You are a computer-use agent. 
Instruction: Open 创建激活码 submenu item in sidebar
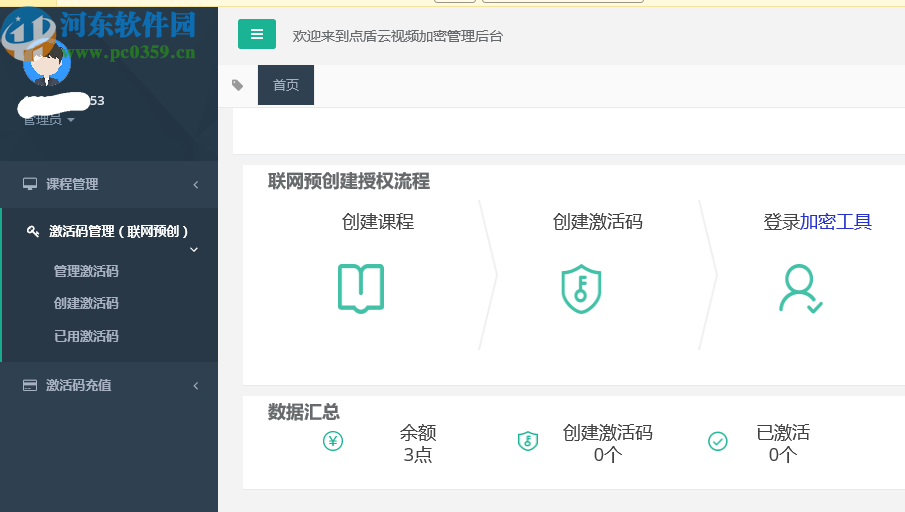coord(86,303)
